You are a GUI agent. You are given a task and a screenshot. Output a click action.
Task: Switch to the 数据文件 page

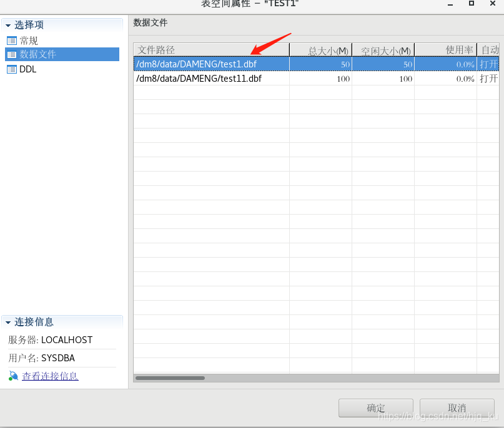tap(37, 54)
